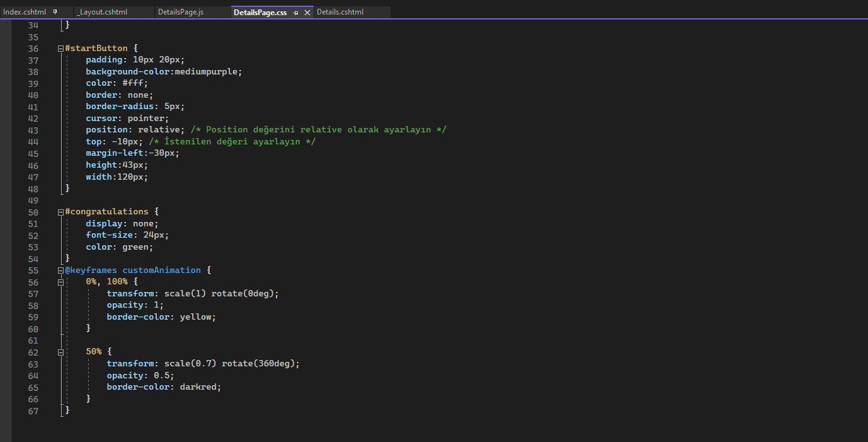This screenshot has height=442, width=868.
Task: Collapse the 50% keyframe block
Action: point(61,352)
